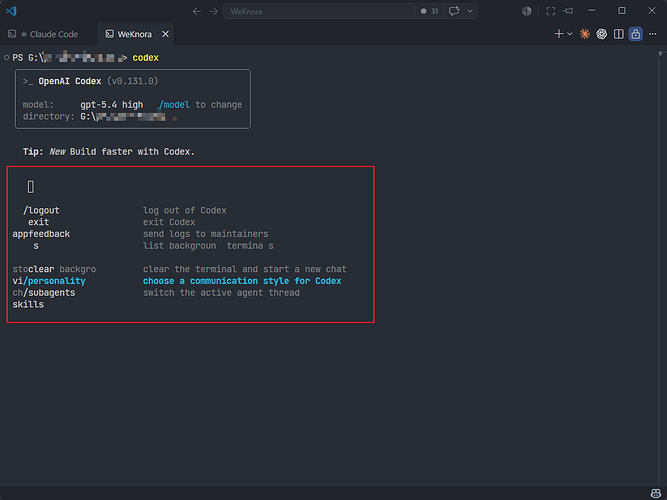This screenshot has width=667, height=500.
Task: Select the skills entry in list
Action: click(x=28, y=305)
